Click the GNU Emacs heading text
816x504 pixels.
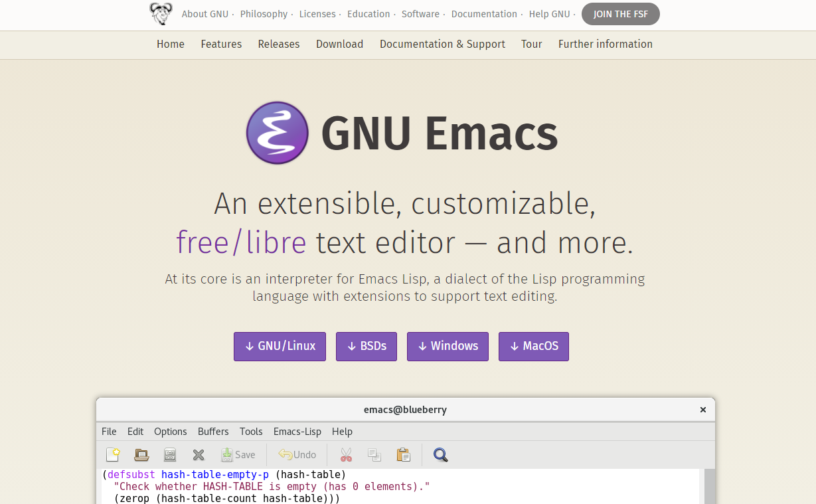point(440,133)
